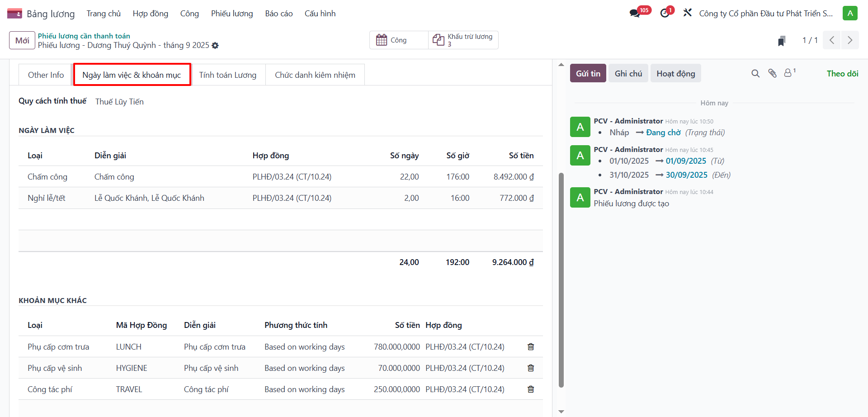Click the bookmark icon near the pager
The height and width of the screenshot is (417, 868).
tap(782, 41)
